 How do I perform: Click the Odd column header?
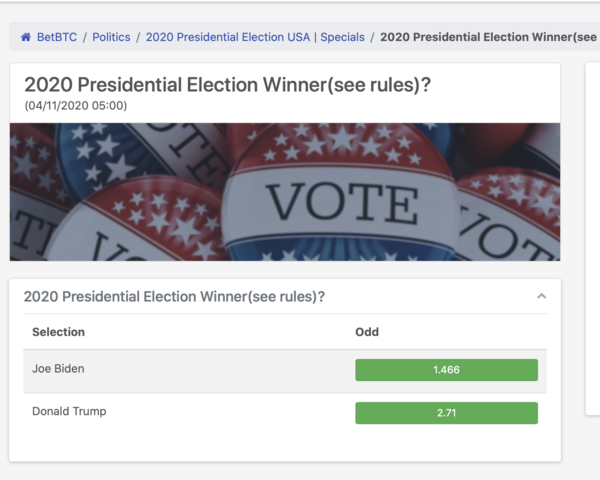(x=367, y=332)
